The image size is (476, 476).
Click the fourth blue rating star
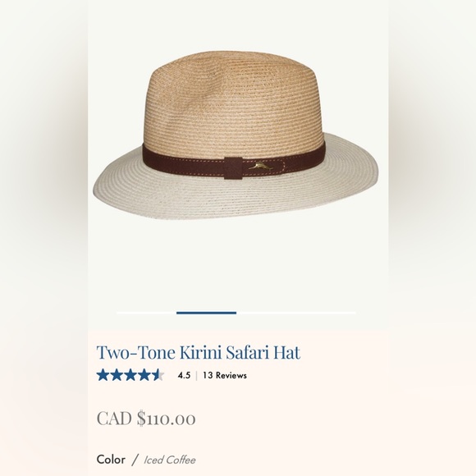coord(144,375)
